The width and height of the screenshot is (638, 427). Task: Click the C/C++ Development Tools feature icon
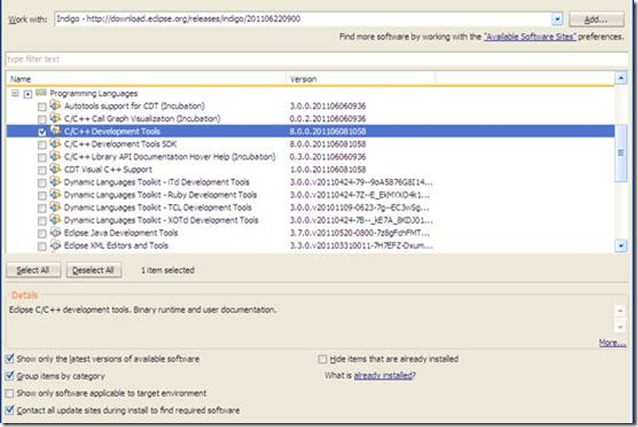pos(55,131)
